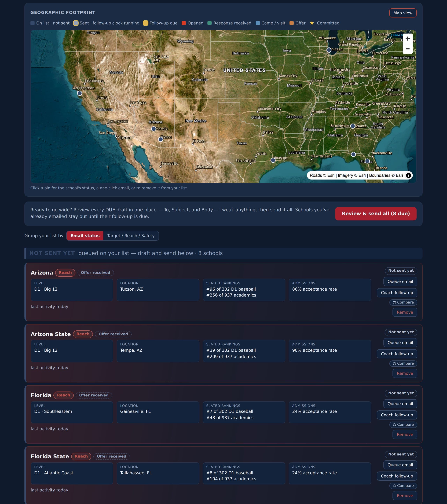This screenshot has height=504, width=447.
Task: Remove Arizona State from the list
Action: [x=405, y=373]
